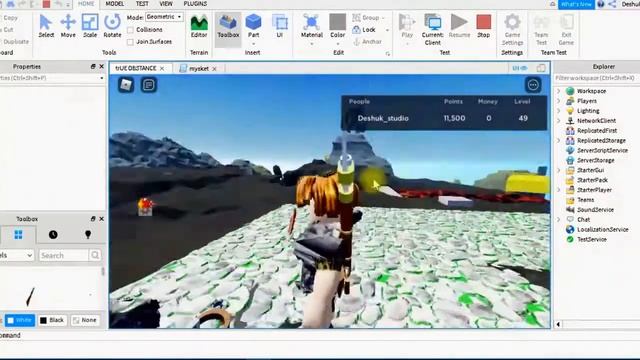Click the Toolbox search field
The image size is (640, 360).
tap(64, 255)
